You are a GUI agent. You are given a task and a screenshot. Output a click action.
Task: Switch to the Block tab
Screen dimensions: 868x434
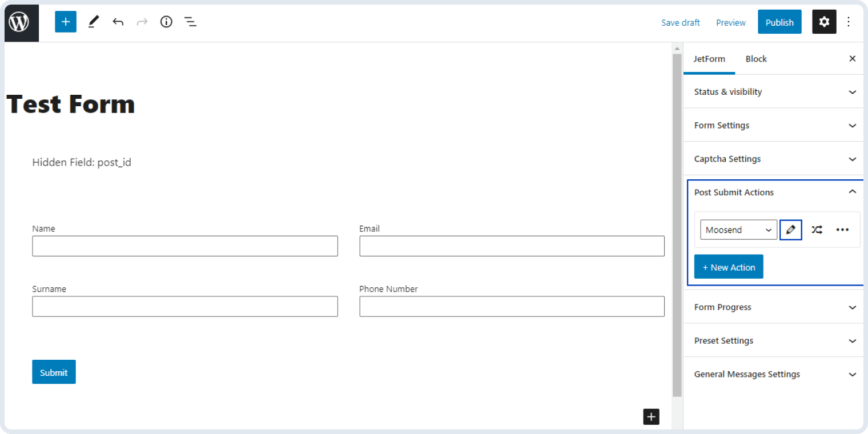pos(756,59)
